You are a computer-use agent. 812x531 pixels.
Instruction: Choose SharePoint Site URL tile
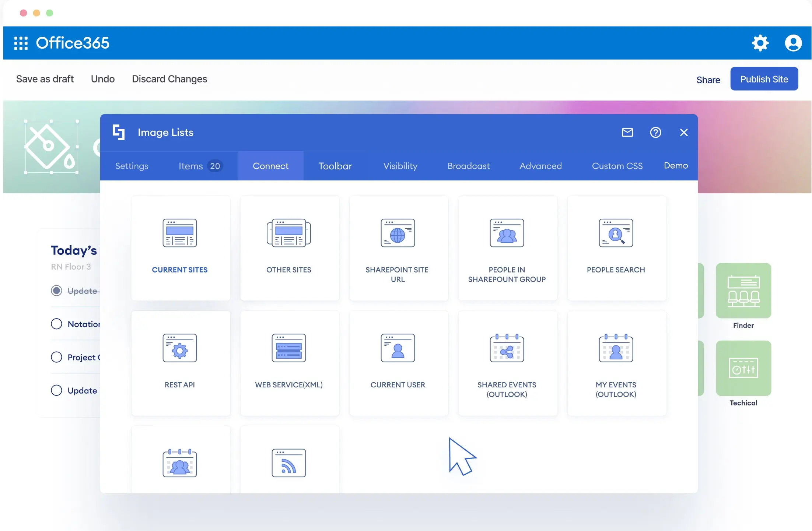pyautogui.click(x=398, y=248)
